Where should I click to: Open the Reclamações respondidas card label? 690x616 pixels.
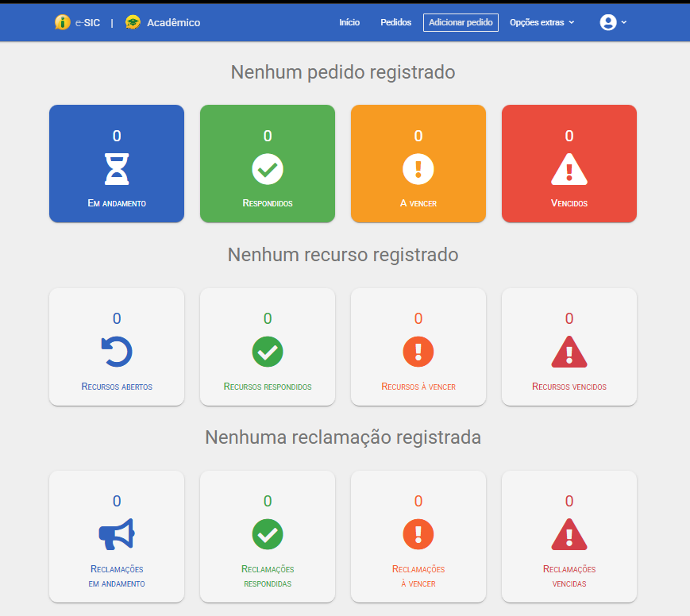[268, 576]
